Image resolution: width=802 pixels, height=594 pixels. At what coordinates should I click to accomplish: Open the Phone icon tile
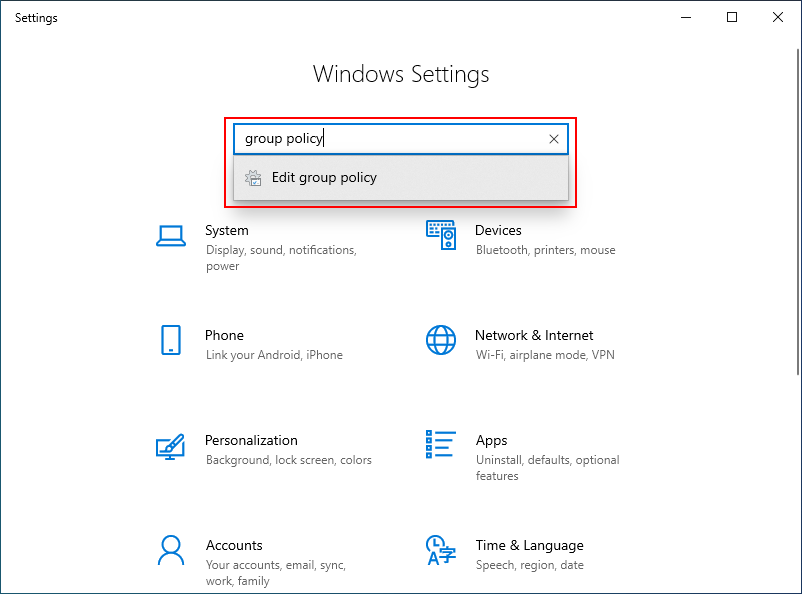171,340
